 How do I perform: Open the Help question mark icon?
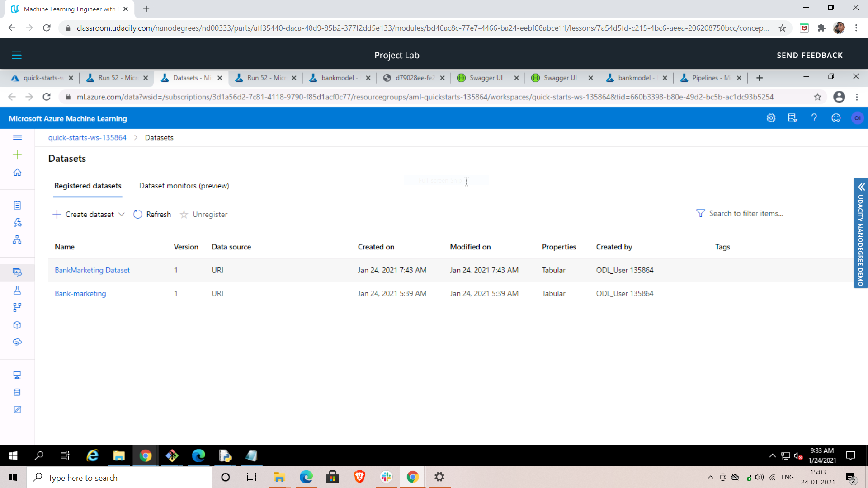pyautogui.click(x=814, y=118)
